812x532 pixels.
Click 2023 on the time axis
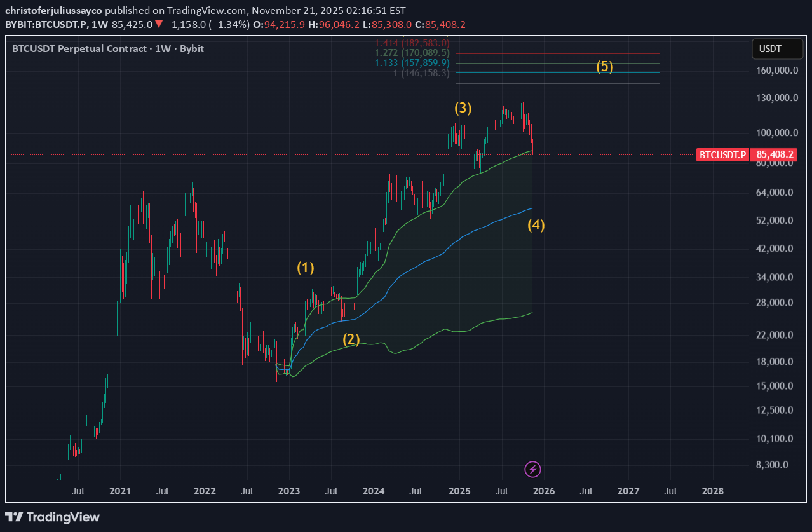(289, 491)
